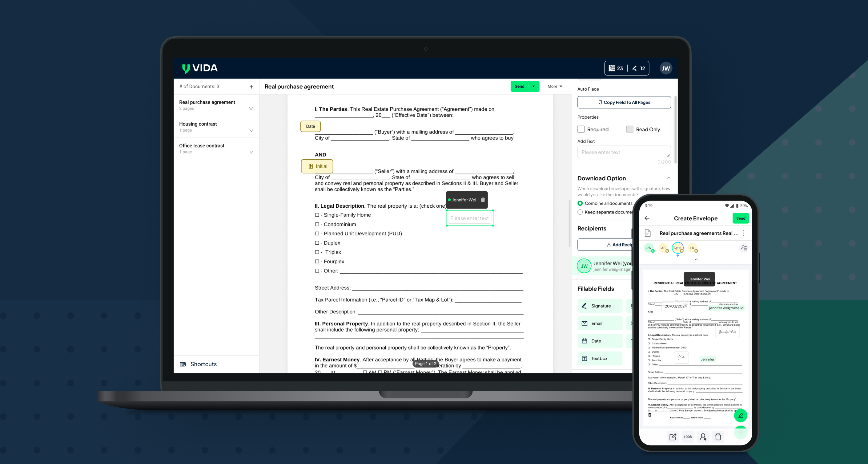Toggle the Read Only checkbox
The height and width of the screenshot is (464, 868).
coord(630,129)
